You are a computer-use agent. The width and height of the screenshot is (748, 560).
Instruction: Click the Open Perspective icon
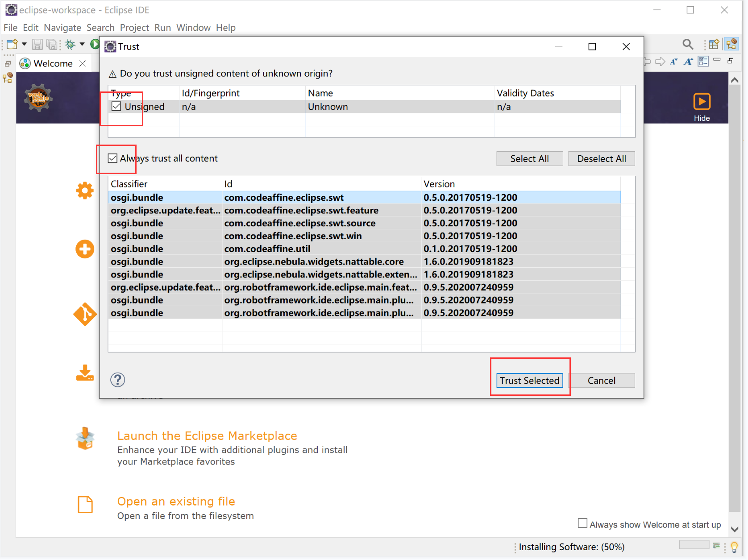pyautogui.click(x=714, y=44)
